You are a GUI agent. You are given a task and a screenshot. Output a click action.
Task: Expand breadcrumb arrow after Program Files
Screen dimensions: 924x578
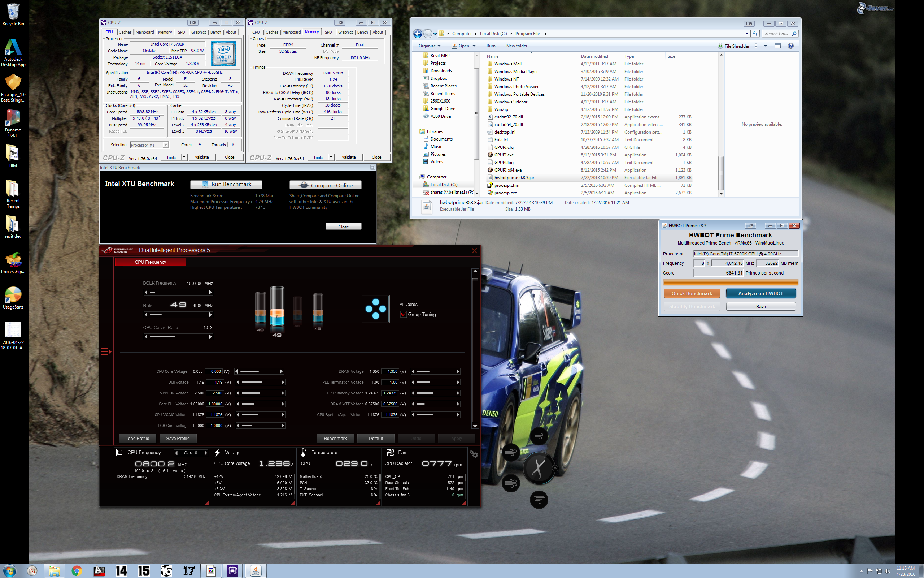546,34
